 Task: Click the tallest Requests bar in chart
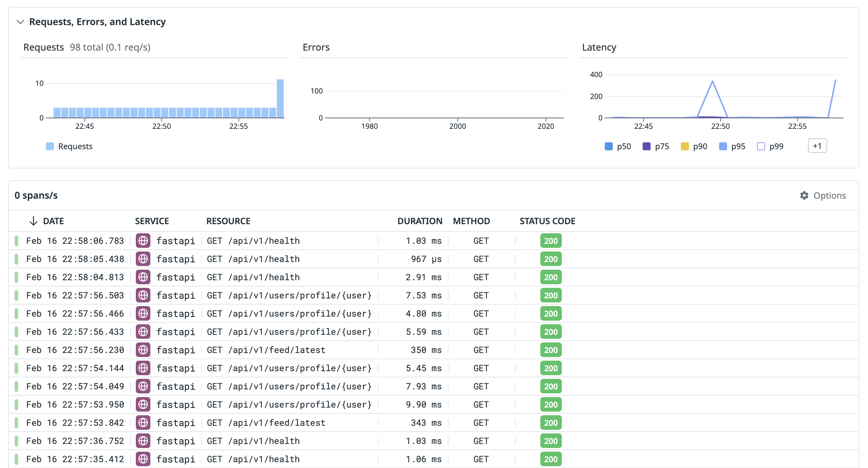coord(280,98)
